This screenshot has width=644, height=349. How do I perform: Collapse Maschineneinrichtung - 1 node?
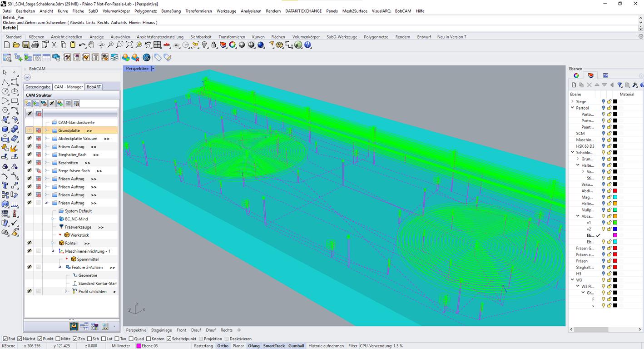(x=53, y=251)
